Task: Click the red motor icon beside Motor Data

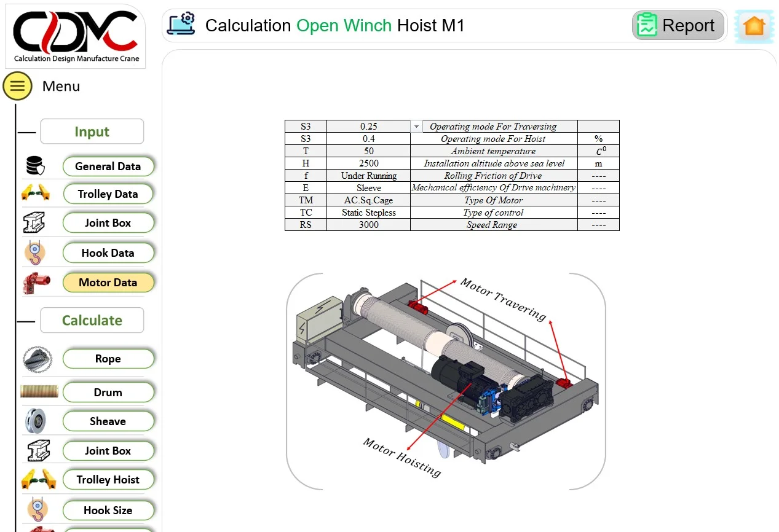Action: [x=36, y=283]
